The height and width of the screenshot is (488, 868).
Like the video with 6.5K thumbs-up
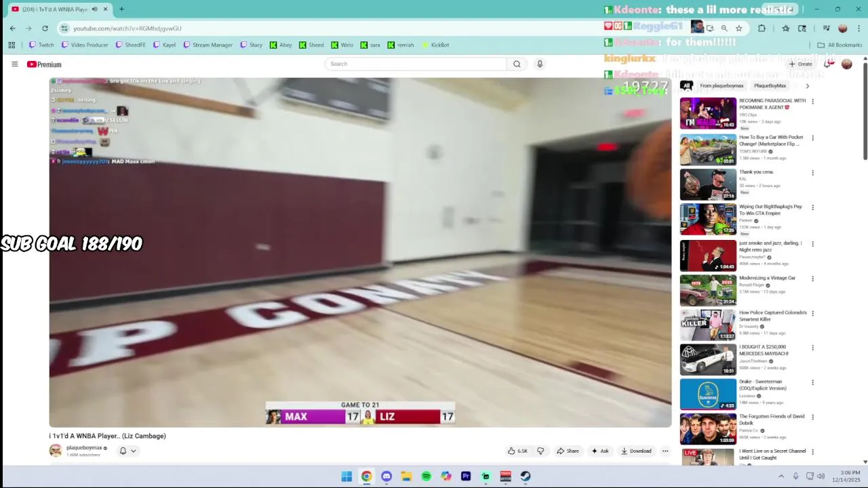pyautogui.click(x=517, y=451)
